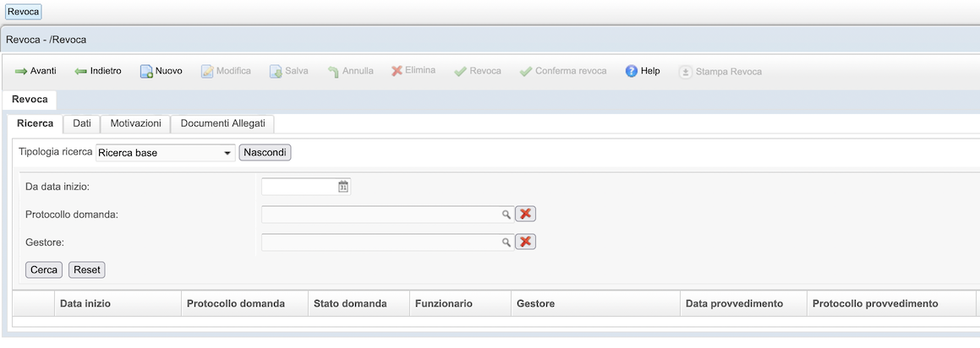Click magnifier icon in Protocollo domanda field

pos(506,215)
